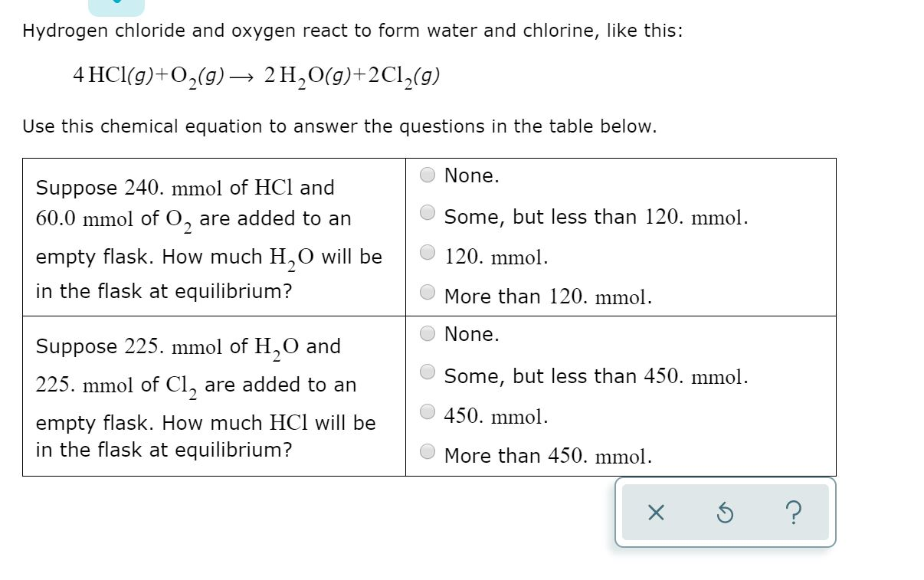The height and width of the screenshot is (580, 924).
Task: Pick "More than 120. mmol." for water question
Action: pos(427,292)
